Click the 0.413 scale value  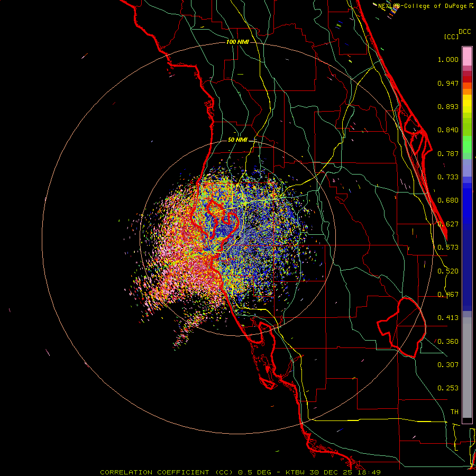[x=448, y=318]
